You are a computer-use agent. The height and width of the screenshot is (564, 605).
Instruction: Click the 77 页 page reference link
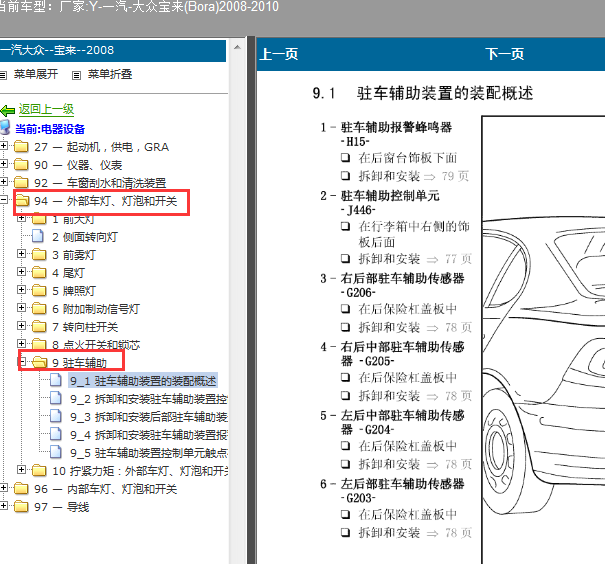(458, 259)
